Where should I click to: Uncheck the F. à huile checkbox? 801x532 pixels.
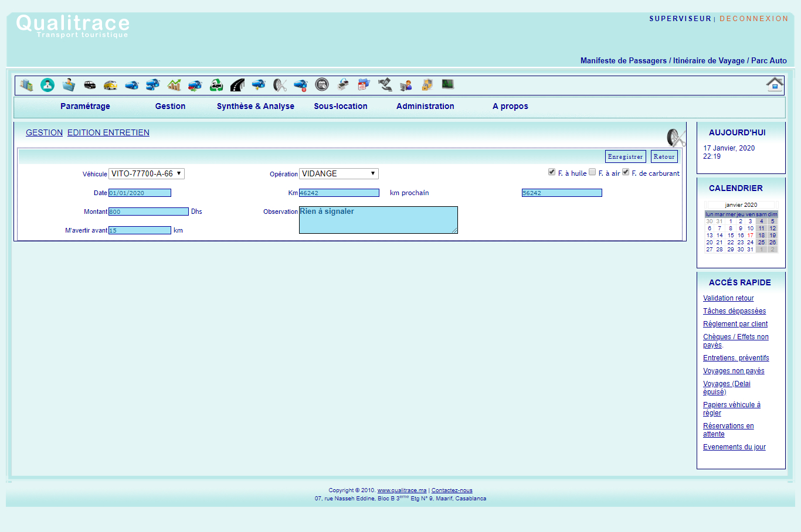coord(552,172)
